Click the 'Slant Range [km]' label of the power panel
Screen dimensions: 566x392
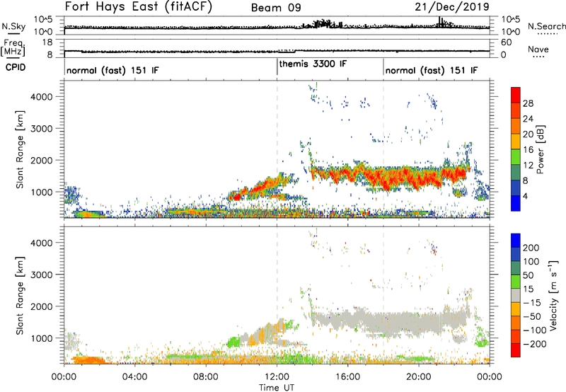(20, 149)
